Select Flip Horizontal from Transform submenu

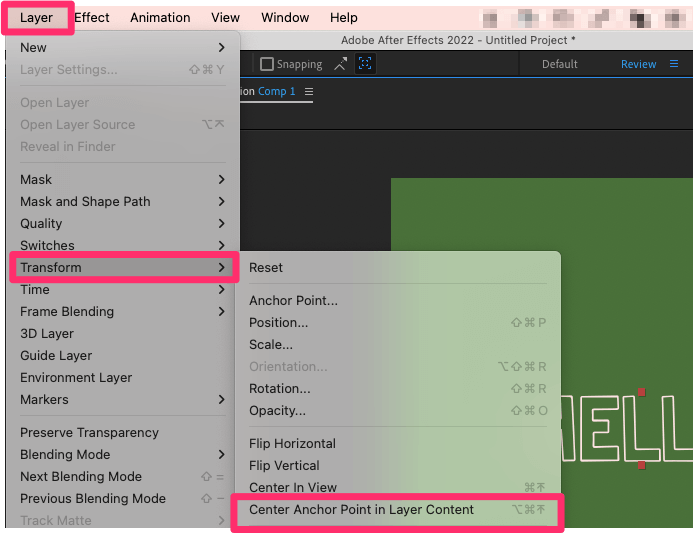292,443
